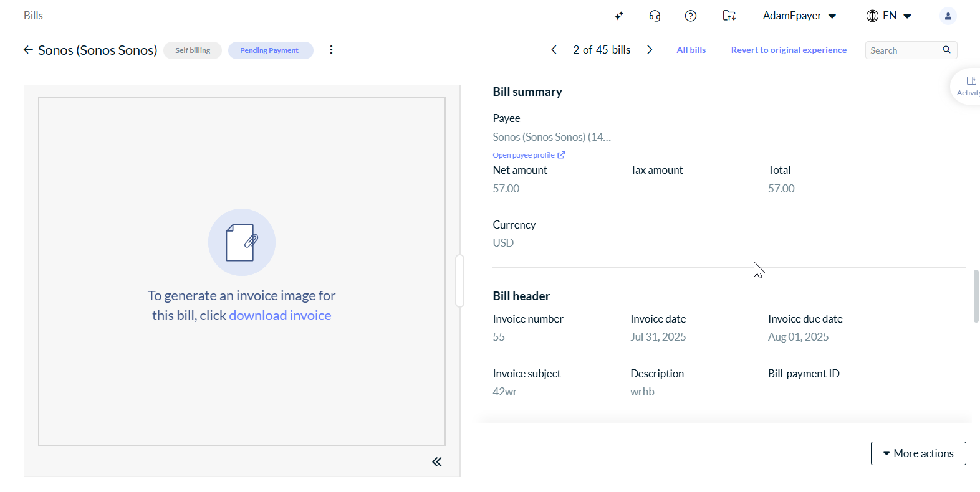Click the search magnifier icon
Image resolution: width=980 pixels, height=492 pixels.
946,50
